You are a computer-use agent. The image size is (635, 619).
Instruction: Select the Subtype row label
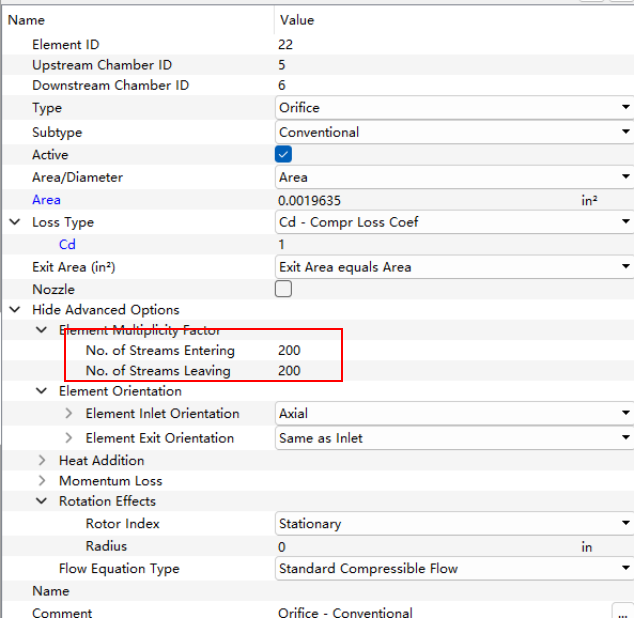click(57, 132)
